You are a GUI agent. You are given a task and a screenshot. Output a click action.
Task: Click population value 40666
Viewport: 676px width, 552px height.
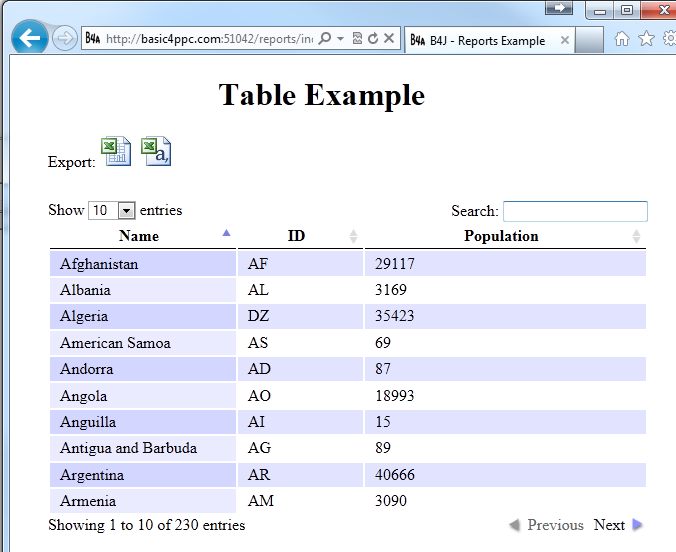[x=394, y=475]
